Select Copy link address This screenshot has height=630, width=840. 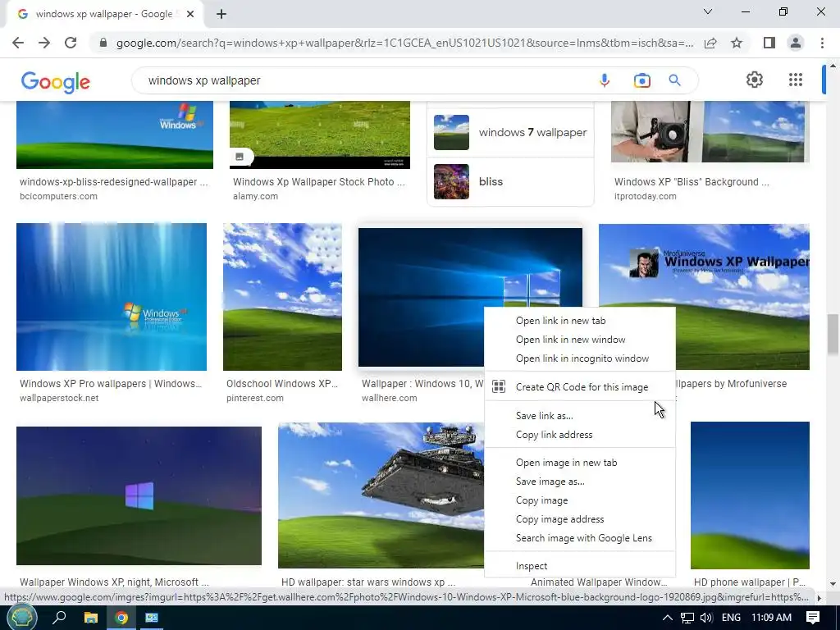[x=580, y=435]
